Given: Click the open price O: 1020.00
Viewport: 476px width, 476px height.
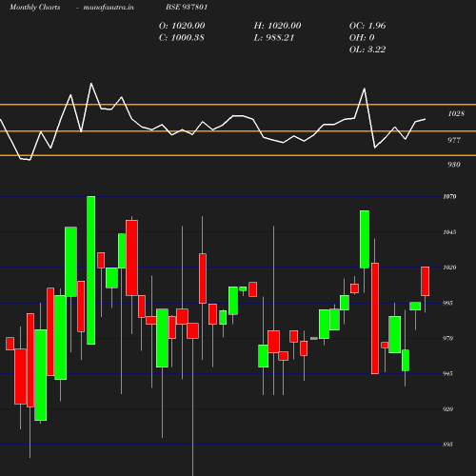Looking at the screenshot, I should click(x=182, y=26).
